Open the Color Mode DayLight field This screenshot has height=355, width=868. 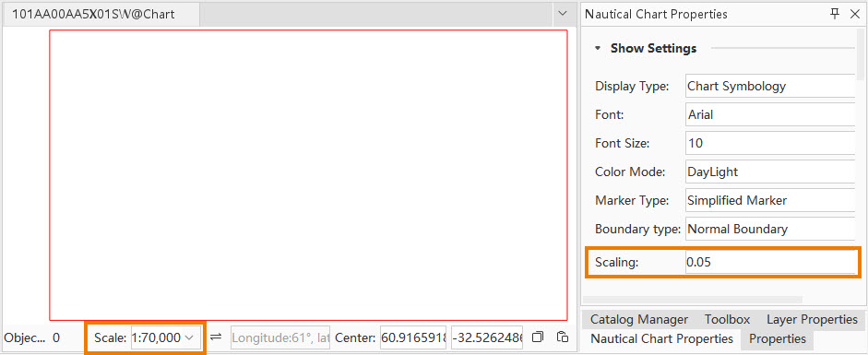770,172
